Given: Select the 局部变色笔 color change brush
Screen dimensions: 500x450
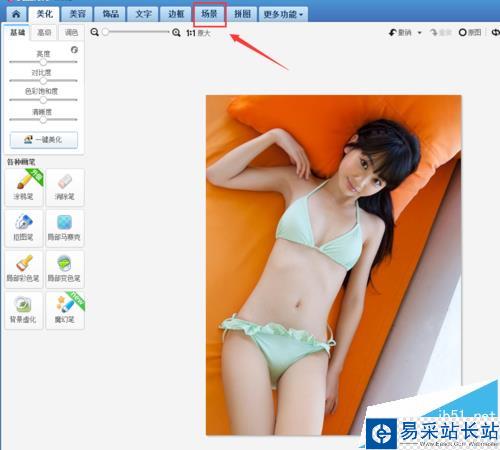Looking at the screenshot, I should click(65, 269).
